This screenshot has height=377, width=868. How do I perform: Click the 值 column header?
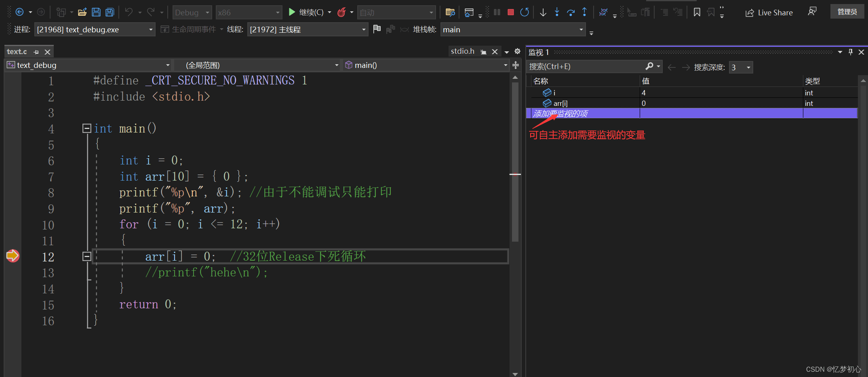(x=721, y=81)
